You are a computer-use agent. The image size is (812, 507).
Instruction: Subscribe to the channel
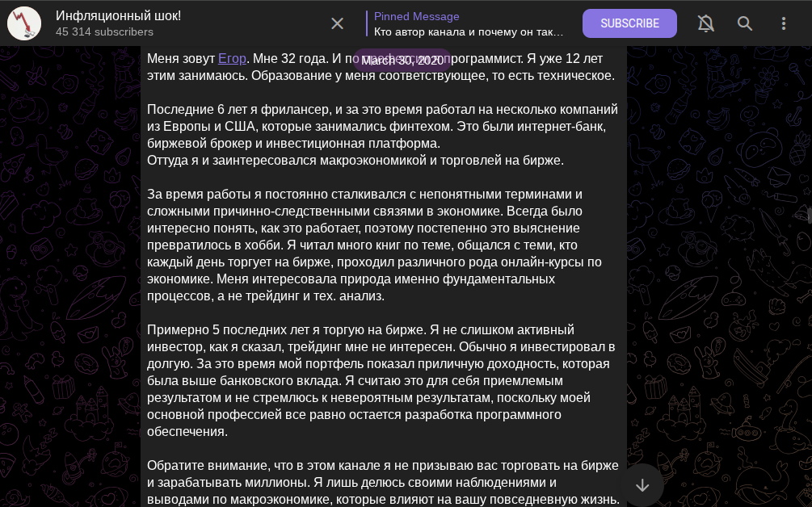coord(629,23)
